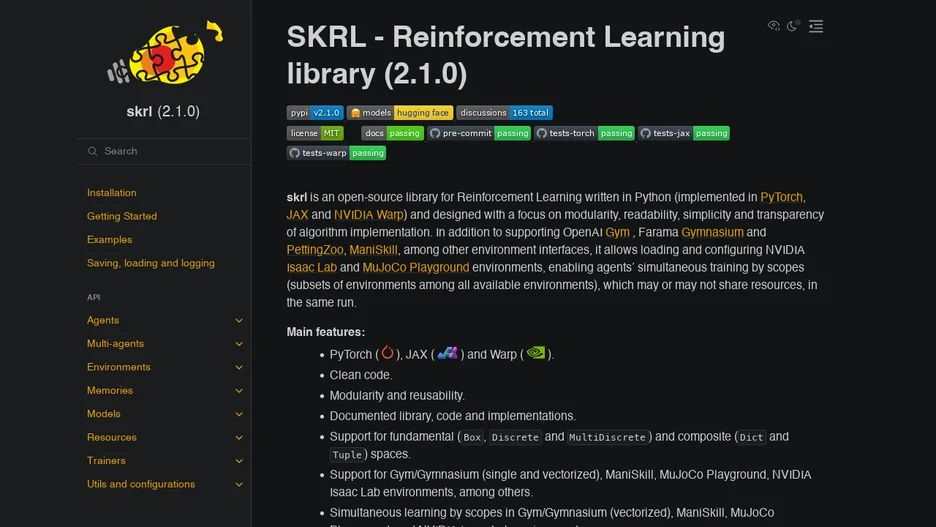Viewport: 936px width, 527px height.
Task: Open the Getting Started page
Action: coord(122,216)
